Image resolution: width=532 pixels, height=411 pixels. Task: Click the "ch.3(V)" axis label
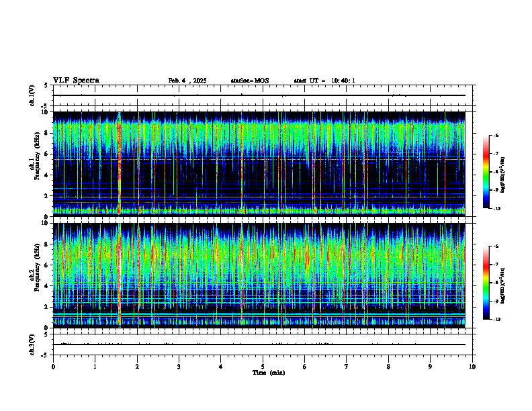pyautogui.click(x=32, y=345)
